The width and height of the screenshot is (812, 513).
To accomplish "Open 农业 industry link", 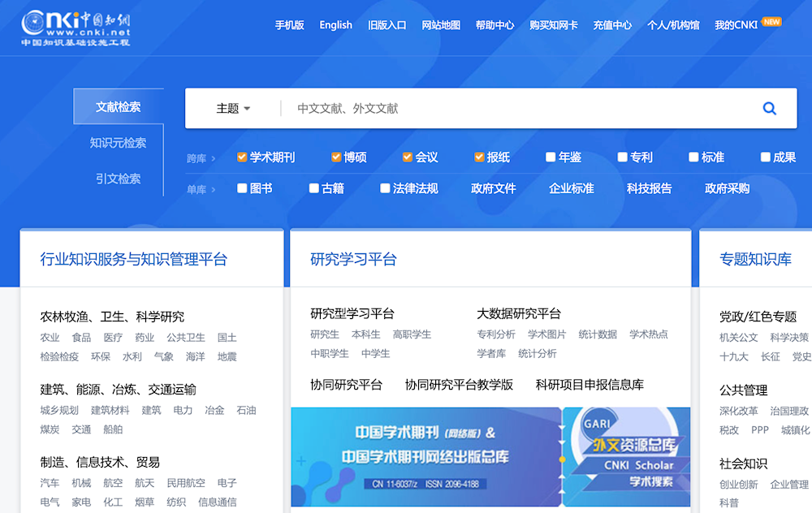I will [50, 338].
